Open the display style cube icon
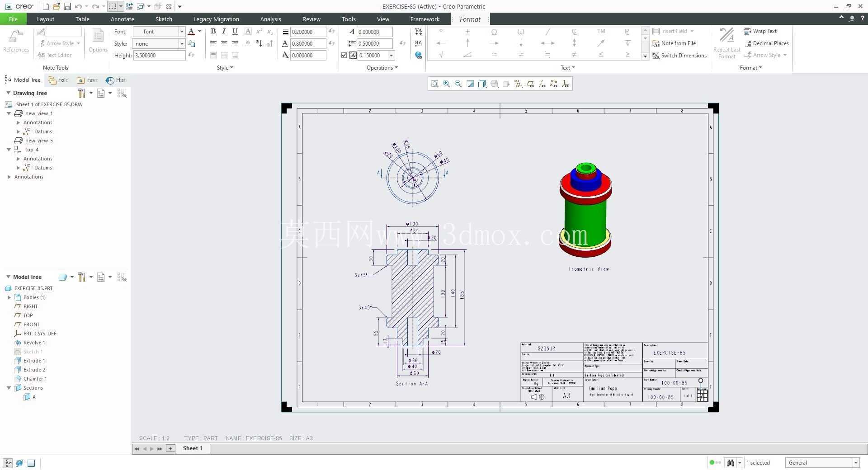The height and width of the screenshot is (470, 868). [x=482, y=84]
